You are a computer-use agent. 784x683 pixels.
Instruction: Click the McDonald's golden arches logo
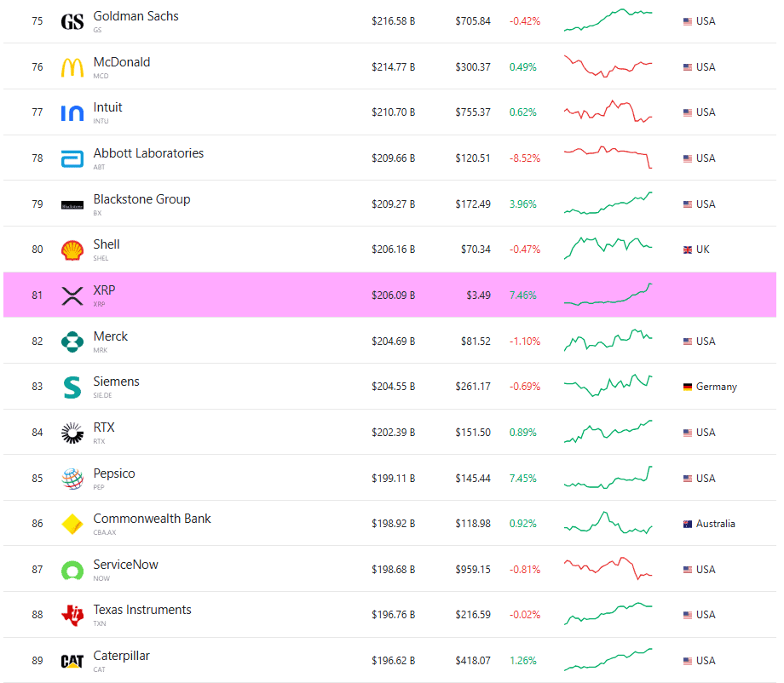(72, 66)
